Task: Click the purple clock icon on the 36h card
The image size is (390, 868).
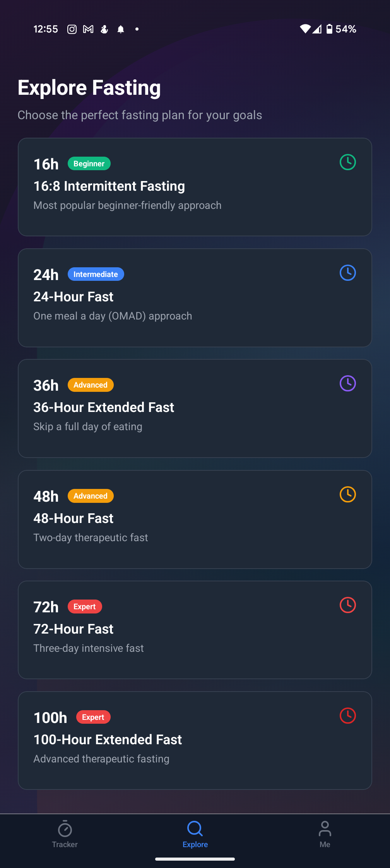Action: (347, 383)
